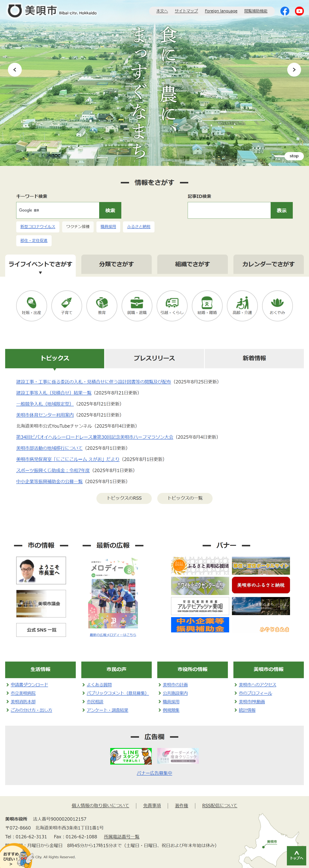Switch to the 分類でさがす tab
This screenshot has height=868, width=309.
pos(117,264)
